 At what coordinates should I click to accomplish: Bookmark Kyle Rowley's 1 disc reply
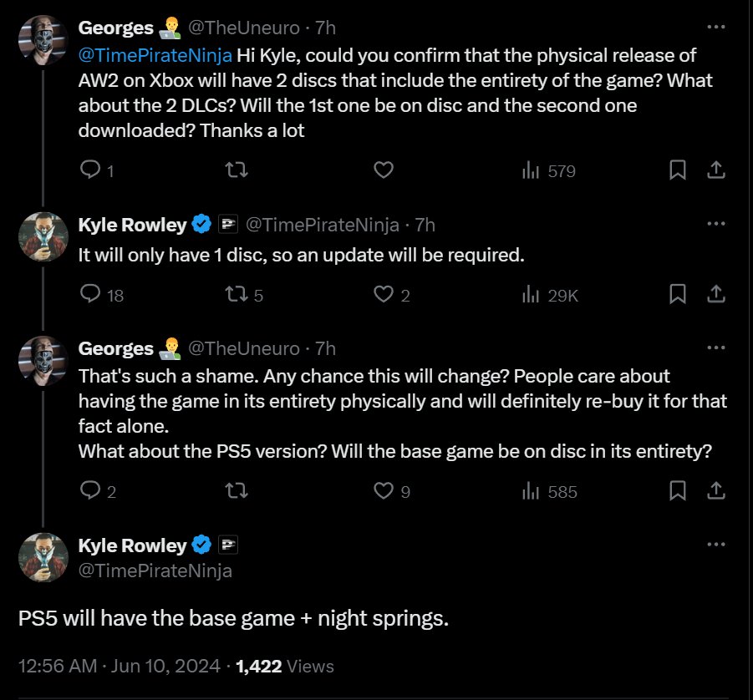point(678,294)
